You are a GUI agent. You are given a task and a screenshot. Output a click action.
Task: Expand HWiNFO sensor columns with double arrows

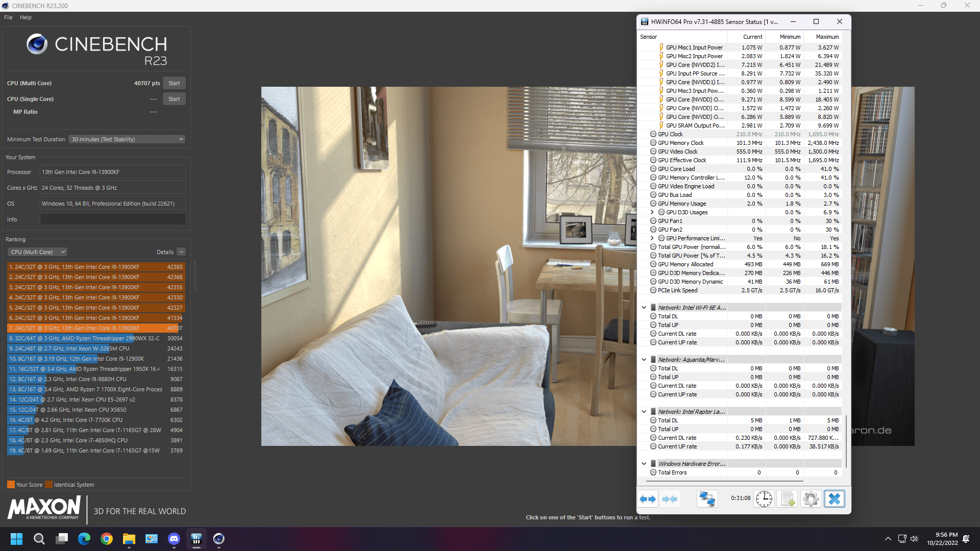pos(648,499)
